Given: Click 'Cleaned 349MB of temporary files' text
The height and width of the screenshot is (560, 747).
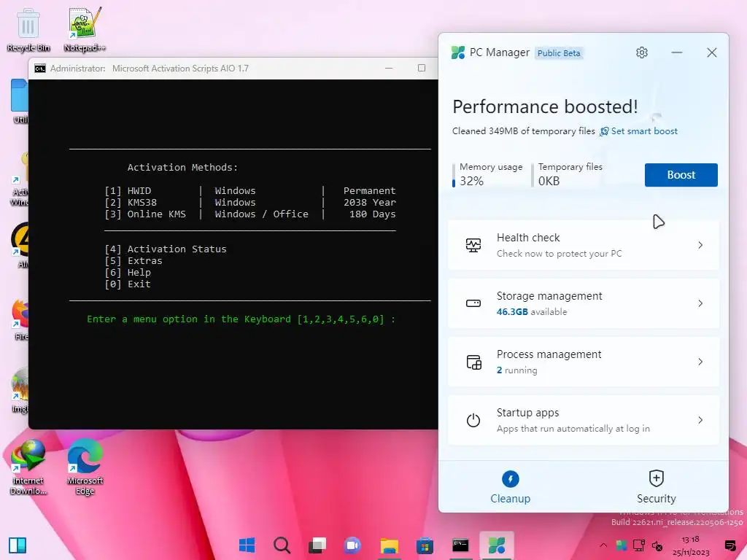Looking at the screenshot, I should tap(524, 131).
